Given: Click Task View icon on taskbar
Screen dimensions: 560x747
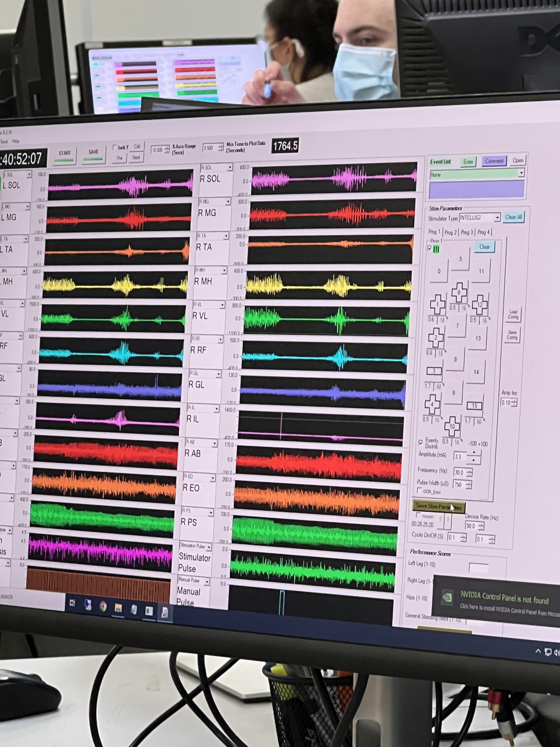Looking at the screenshot, I should coord(72,603).
